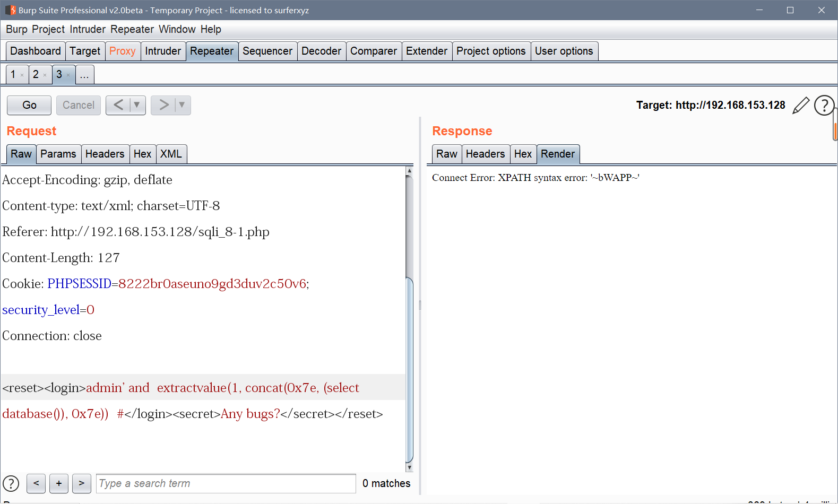Image resolution: width=838 pixels, height=504 pixels.
Task: Click the orange right-edge slider handle
Action: click(835, 131)
